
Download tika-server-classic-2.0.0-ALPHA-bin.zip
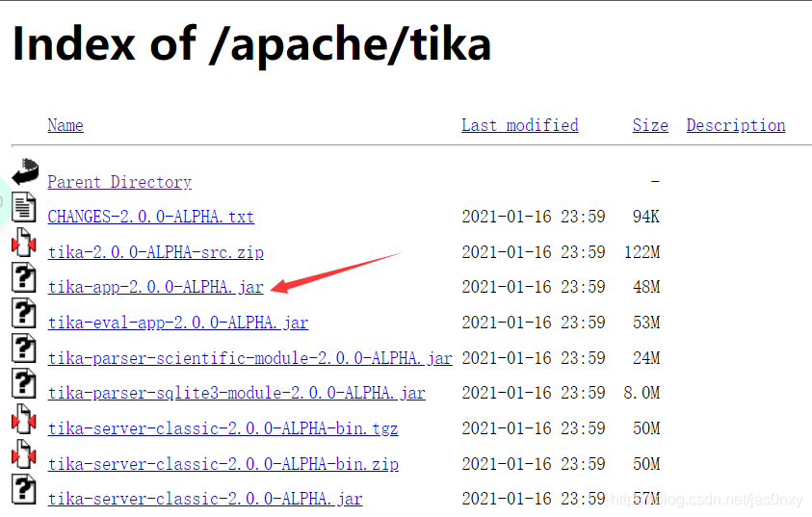pyautogui.click(x=223, y=464)
